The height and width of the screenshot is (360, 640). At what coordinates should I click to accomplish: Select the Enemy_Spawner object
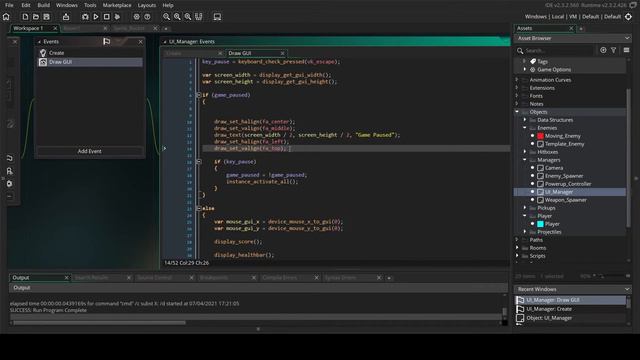click(564, 176)
